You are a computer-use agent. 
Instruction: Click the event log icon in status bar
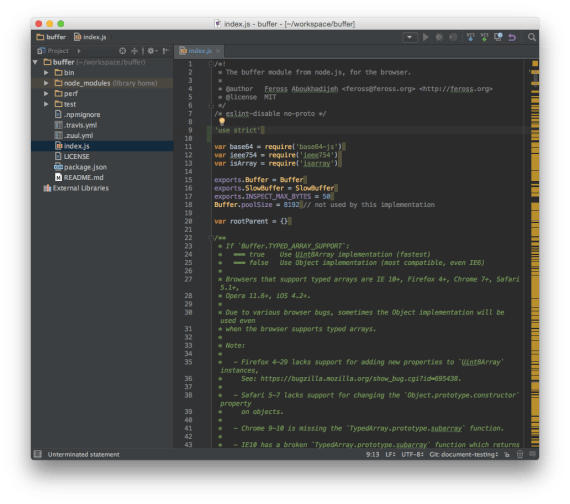tap(533, 454)
